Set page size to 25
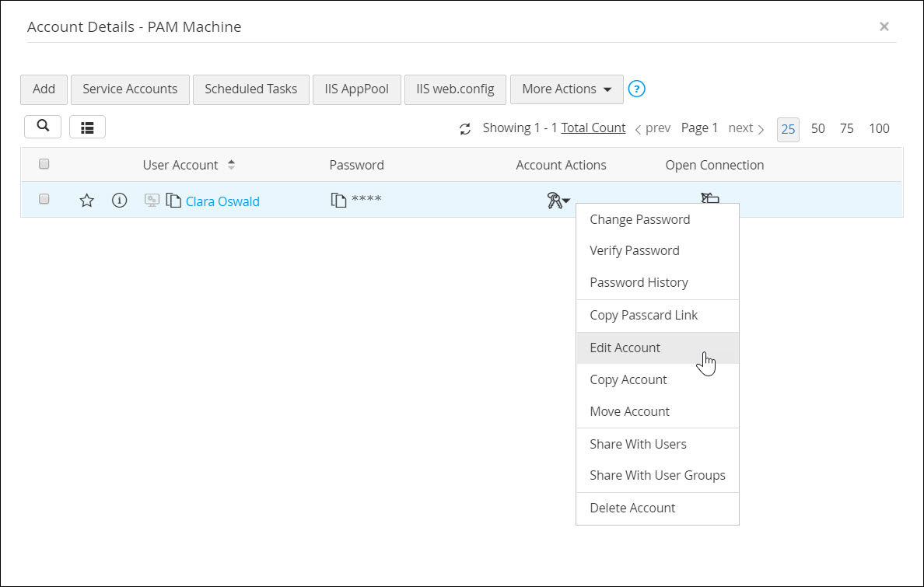 [788, 129]
